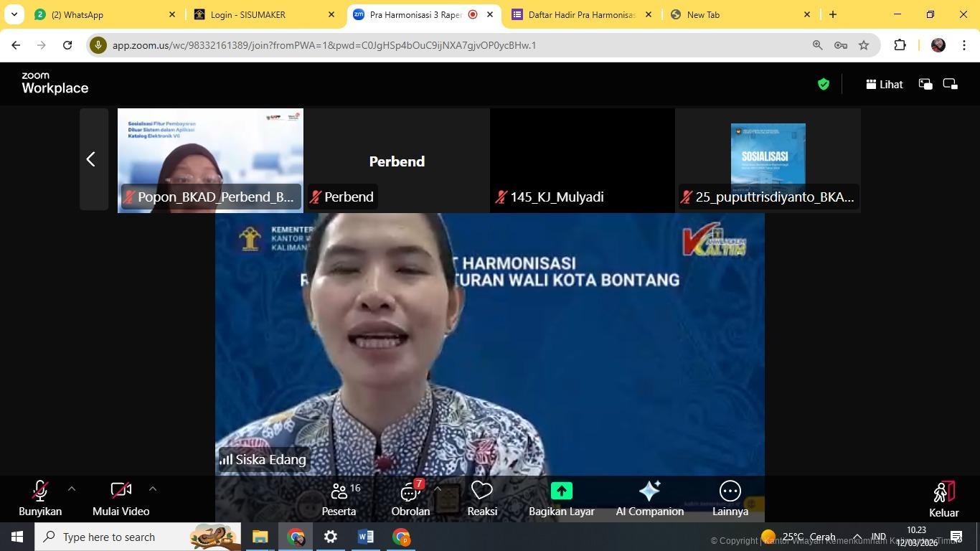Open Lainnya for more meeting options
Viewport: 980px width, 551px height.
(x=729, y=497)
